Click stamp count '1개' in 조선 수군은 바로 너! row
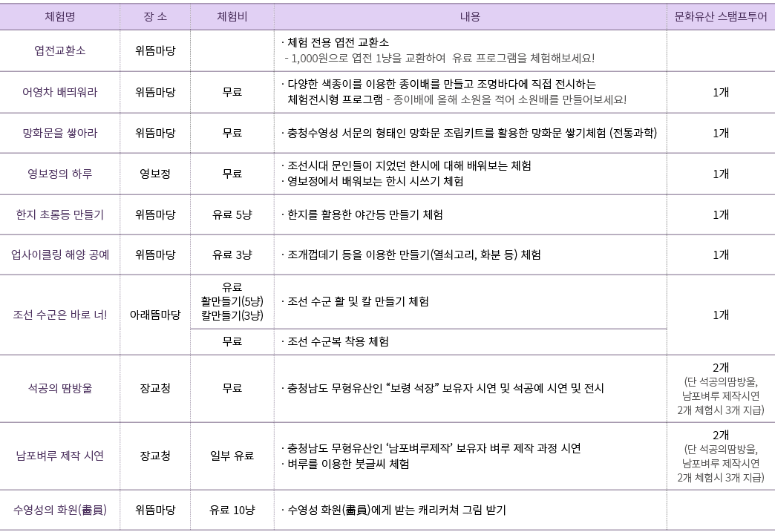This screenshot has height=532, width=775. tap(721, 315)
